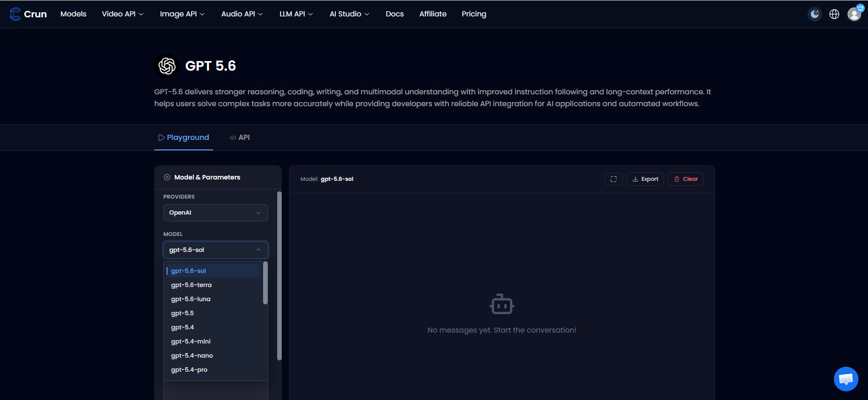The height and width of the screenshot is (400, 868).
Task: Toggle dark mode moon icon
Action: click(x=815, y=14)
